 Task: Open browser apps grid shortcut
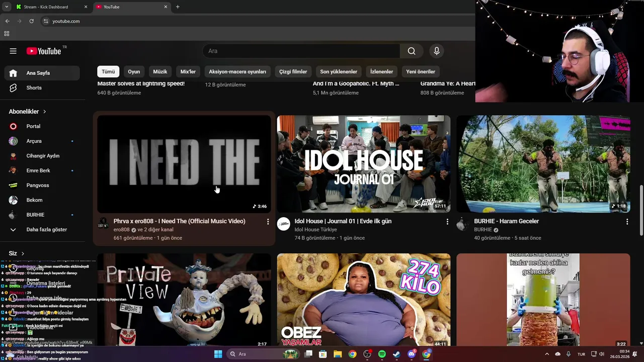tap(7, 34)
